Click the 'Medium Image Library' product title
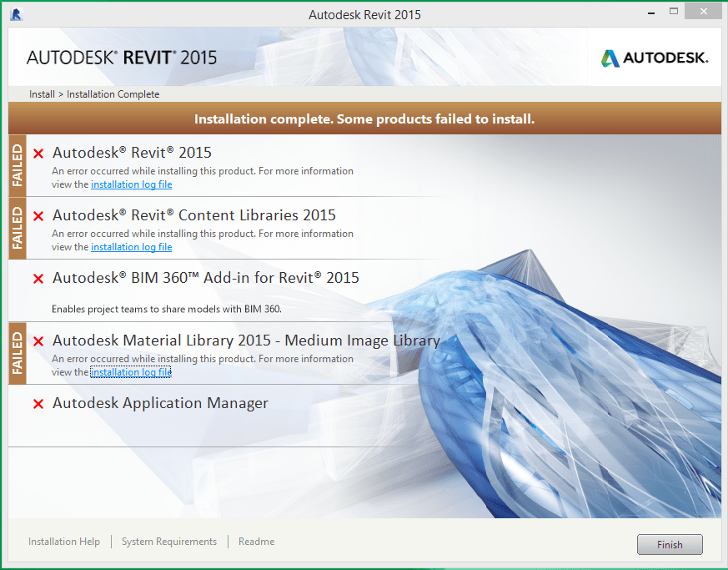This screenshot has width=728, height=570. click(x=246, y=340)
